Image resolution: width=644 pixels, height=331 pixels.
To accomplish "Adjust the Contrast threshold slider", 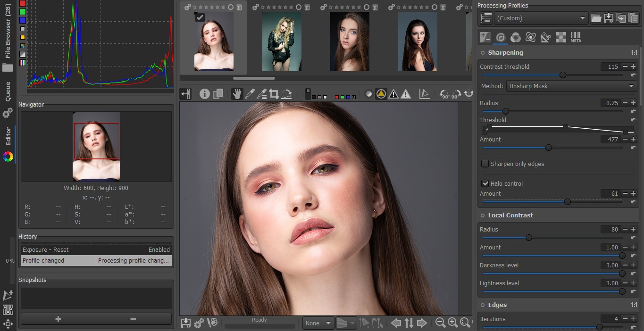I will coord(562,75).
